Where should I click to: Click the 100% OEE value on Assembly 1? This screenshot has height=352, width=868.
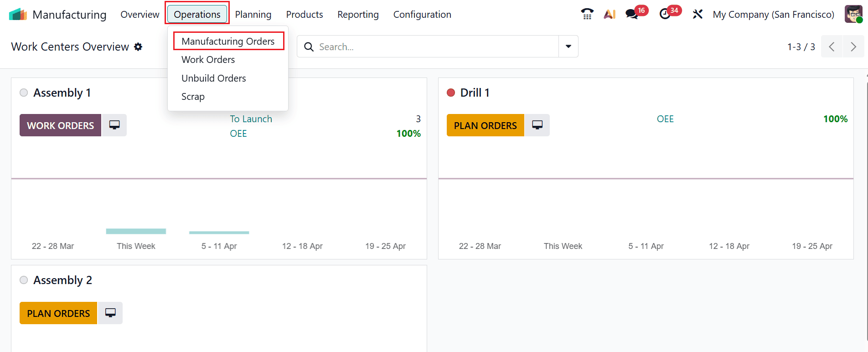[408, 134]
